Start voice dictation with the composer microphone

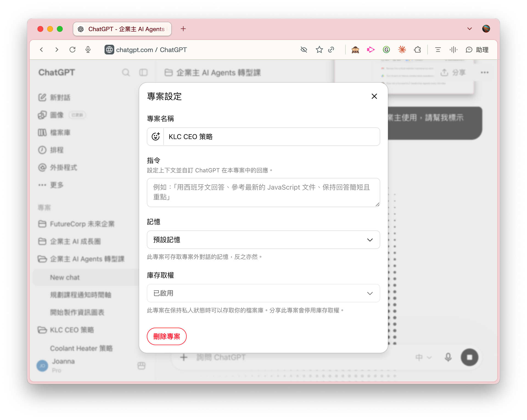[x=448, y=357]
